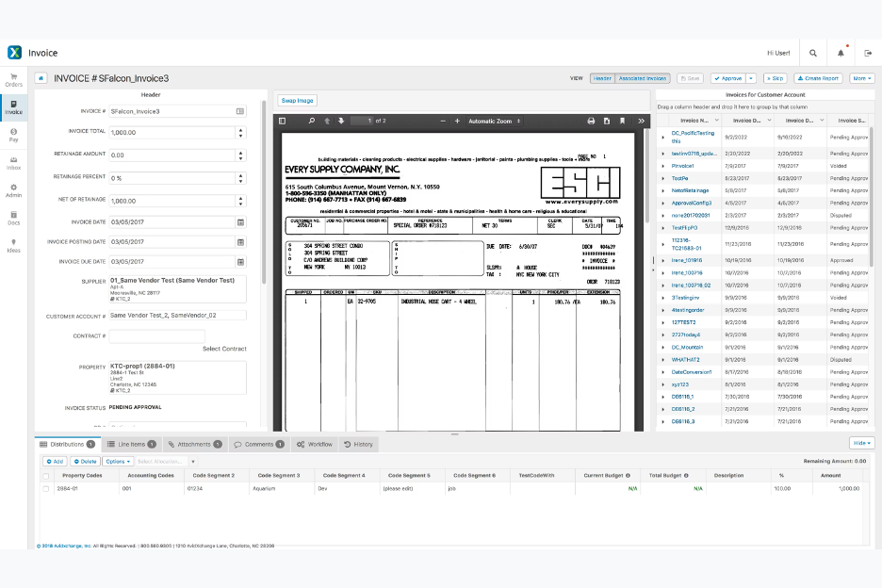Click the home icon beside invoice title
882x588 pixels.
[41, 78]
